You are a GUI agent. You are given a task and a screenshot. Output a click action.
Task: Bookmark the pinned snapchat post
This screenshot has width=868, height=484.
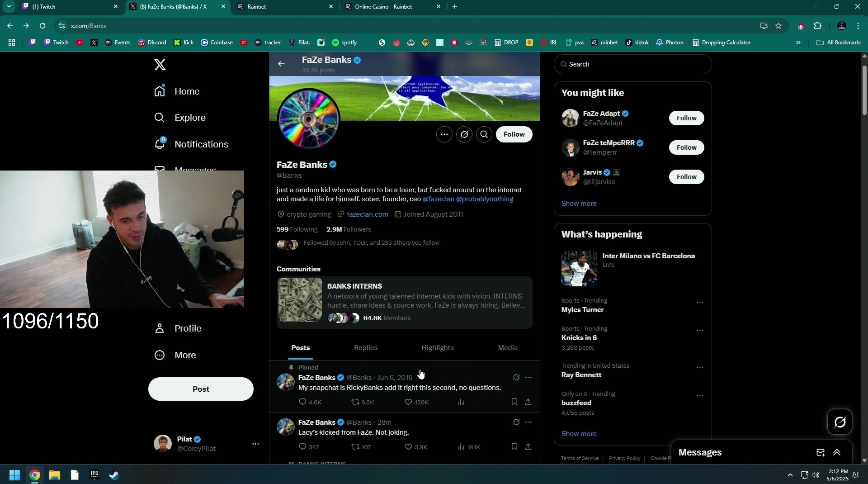point(514,402)
